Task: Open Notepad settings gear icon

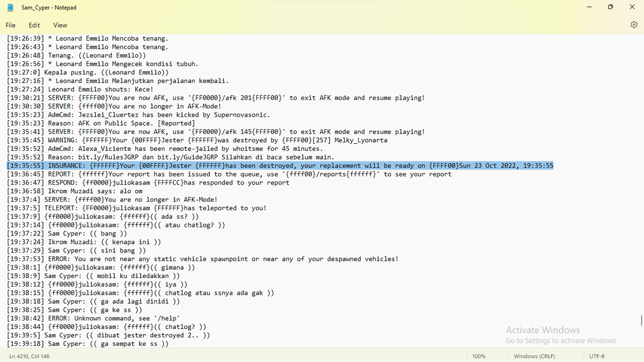Action: 634,25
